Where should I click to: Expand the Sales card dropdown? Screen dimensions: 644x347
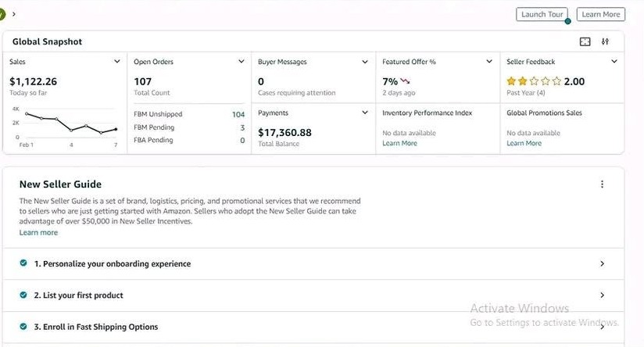pyautogui.click(x=117, y=61)
